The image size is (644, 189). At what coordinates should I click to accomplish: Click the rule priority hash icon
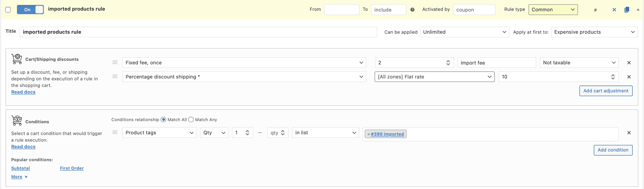click(x=595, y=10)
